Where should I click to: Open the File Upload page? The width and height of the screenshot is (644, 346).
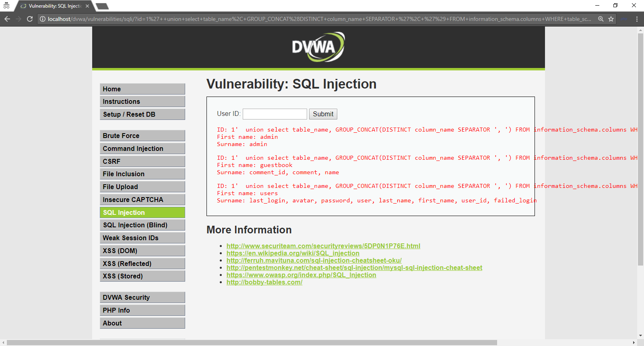click(x=142, y=187)
